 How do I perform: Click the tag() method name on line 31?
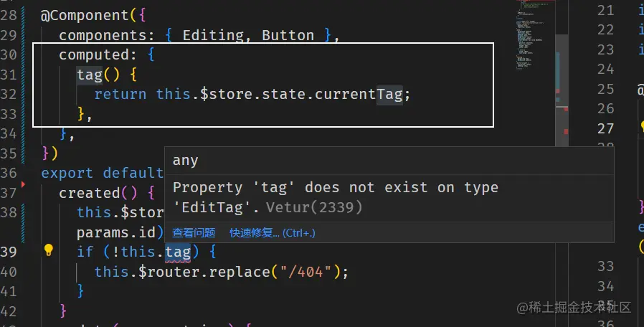coord(98,75)
